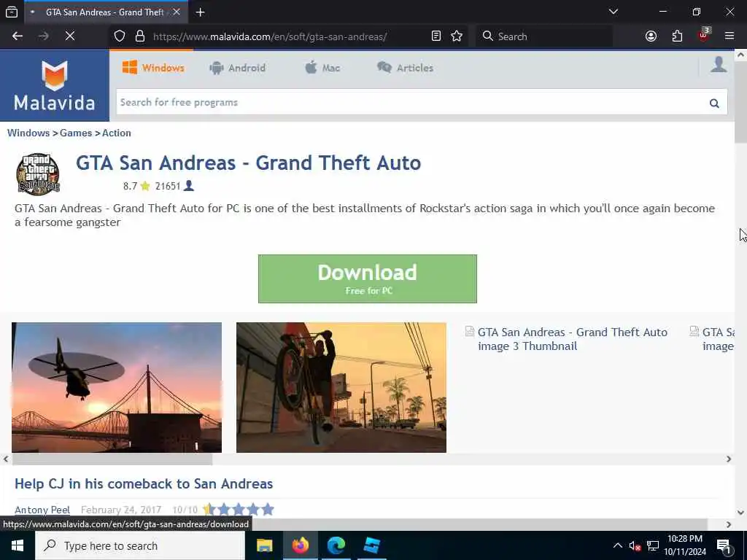Open the Windows breadcrumb link

pos(28,133)
